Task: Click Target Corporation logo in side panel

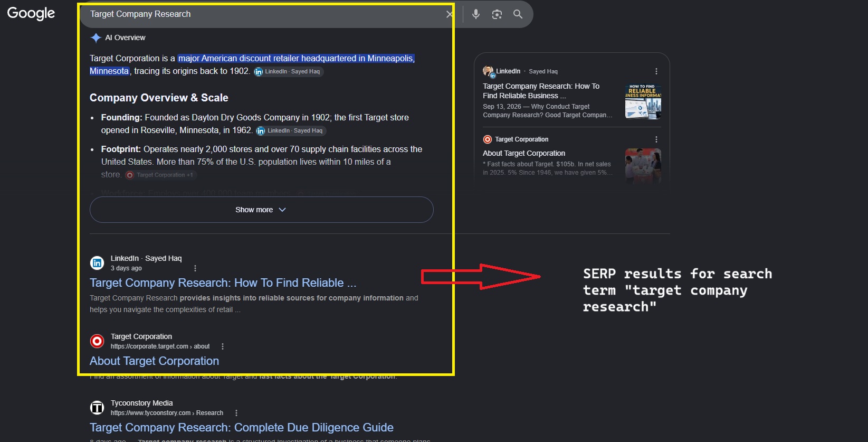Action: tap(488, 139)
